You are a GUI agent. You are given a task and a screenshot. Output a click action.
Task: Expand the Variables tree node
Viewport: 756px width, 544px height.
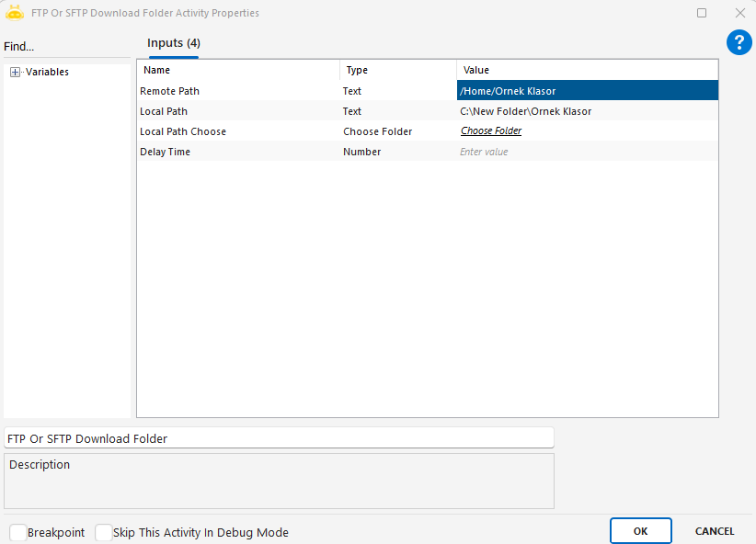(15, 73)
